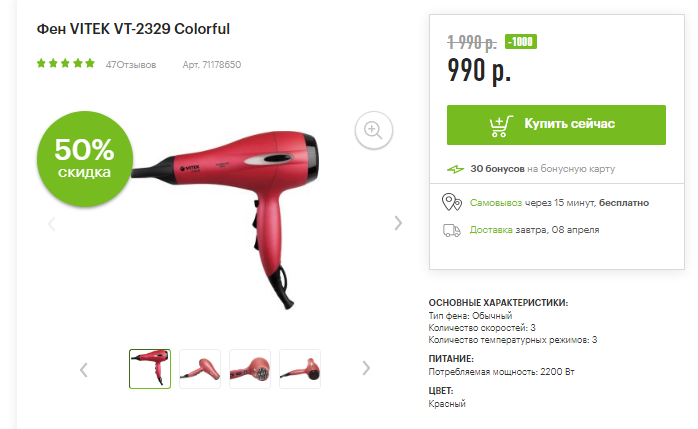The height and width of the screenshot is (429, 698).
Task: Select the first highlighted hair dryer thumbnail
Action: (150, 369)
